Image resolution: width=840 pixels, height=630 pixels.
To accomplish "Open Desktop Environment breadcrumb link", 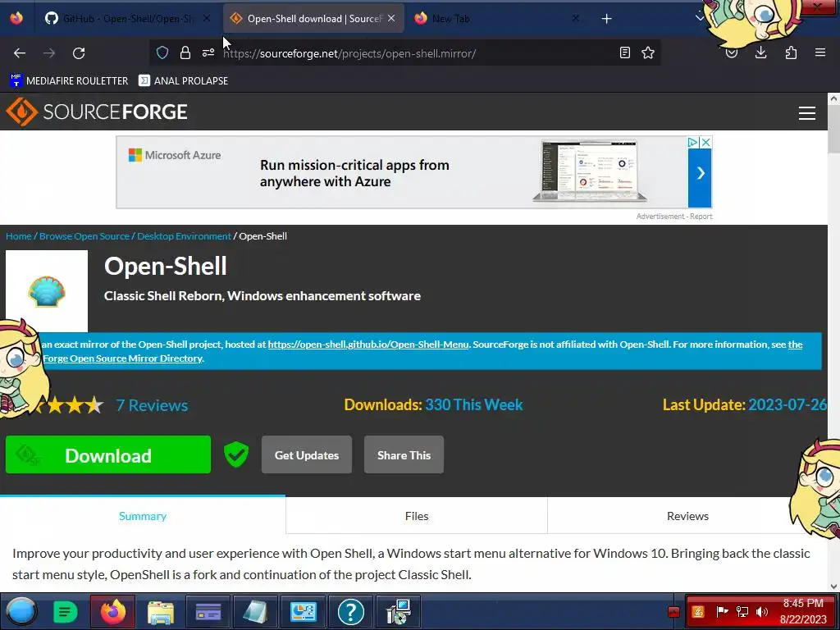I will pyautogui.click(x=185, y=235).
